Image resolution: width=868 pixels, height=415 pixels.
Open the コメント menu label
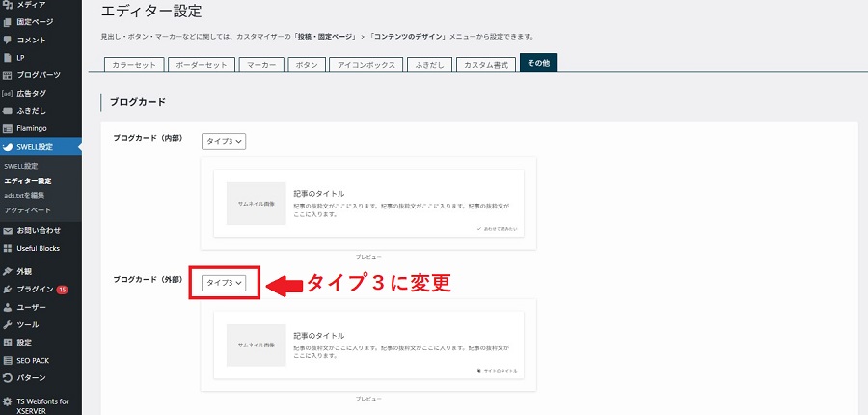[31, 40]
